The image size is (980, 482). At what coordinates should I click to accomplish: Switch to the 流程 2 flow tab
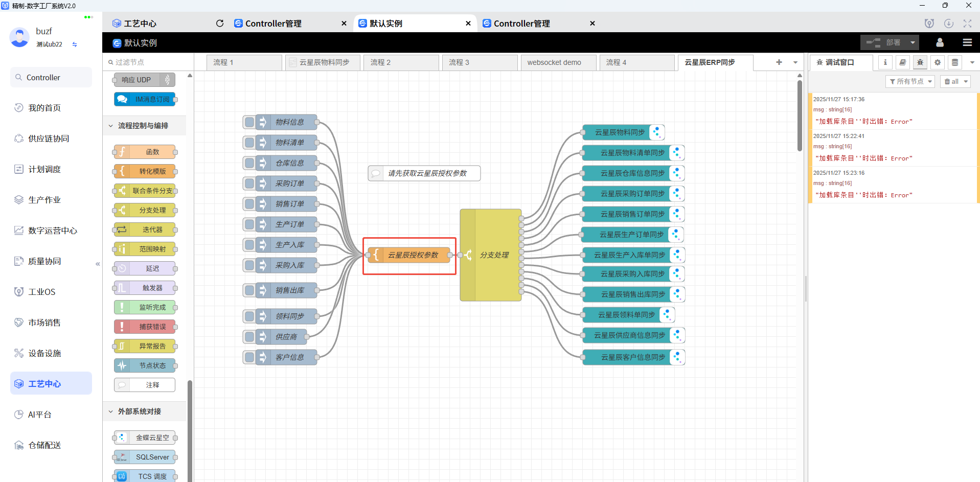[380, 62]
